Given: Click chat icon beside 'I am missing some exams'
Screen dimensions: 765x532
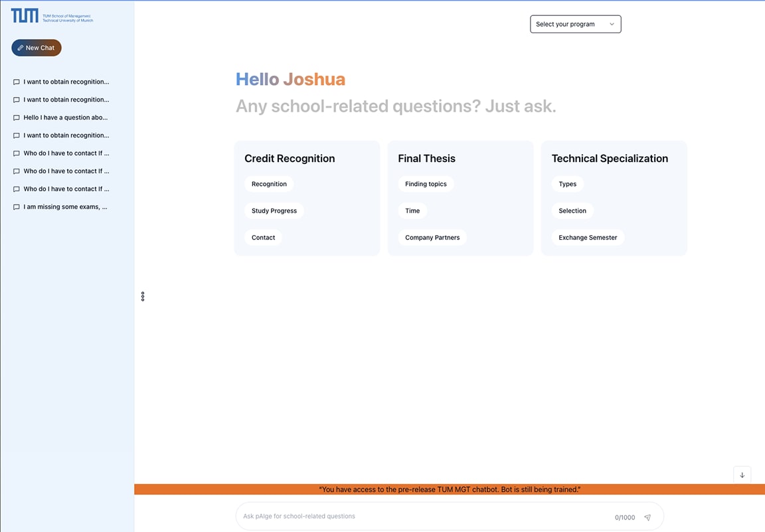Looking at the screenshot, I should (16, 207).
